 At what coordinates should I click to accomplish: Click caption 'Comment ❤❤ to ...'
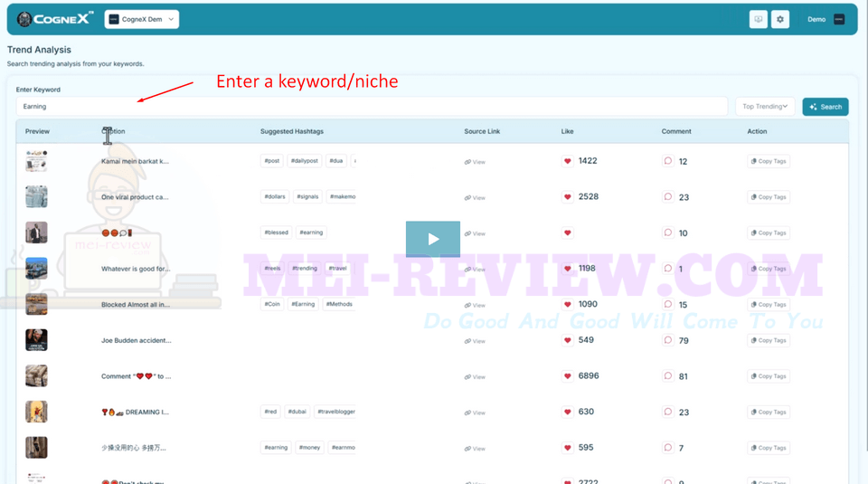coord(137,376)
